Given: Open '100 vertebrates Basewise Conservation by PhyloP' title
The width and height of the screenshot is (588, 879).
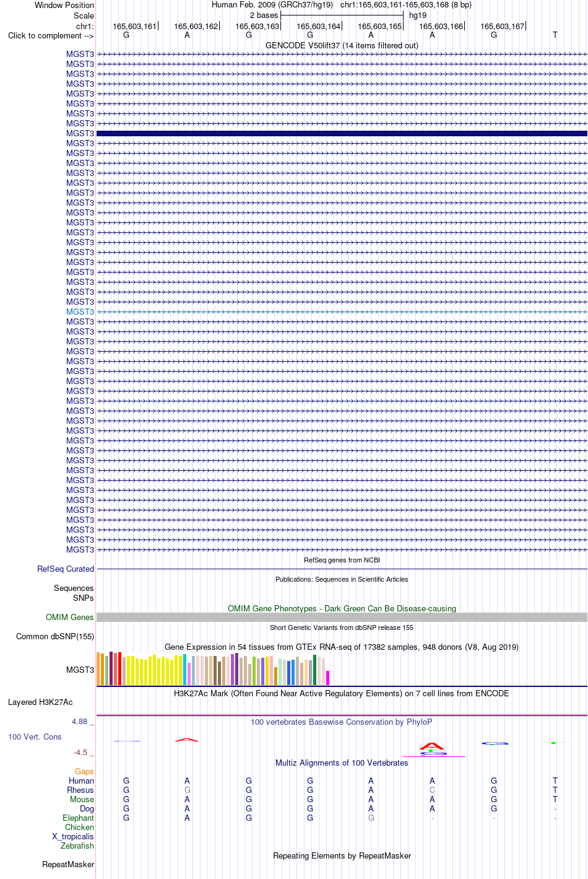Looking at the screenshot, I should click(x=342, y=722).
